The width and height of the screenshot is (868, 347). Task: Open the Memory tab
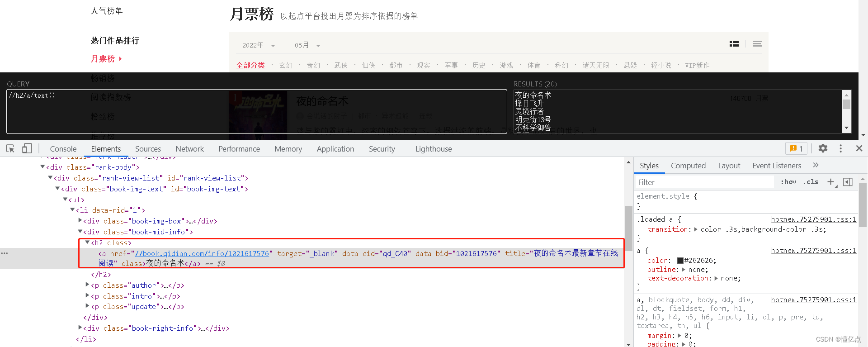coord(288,149)
